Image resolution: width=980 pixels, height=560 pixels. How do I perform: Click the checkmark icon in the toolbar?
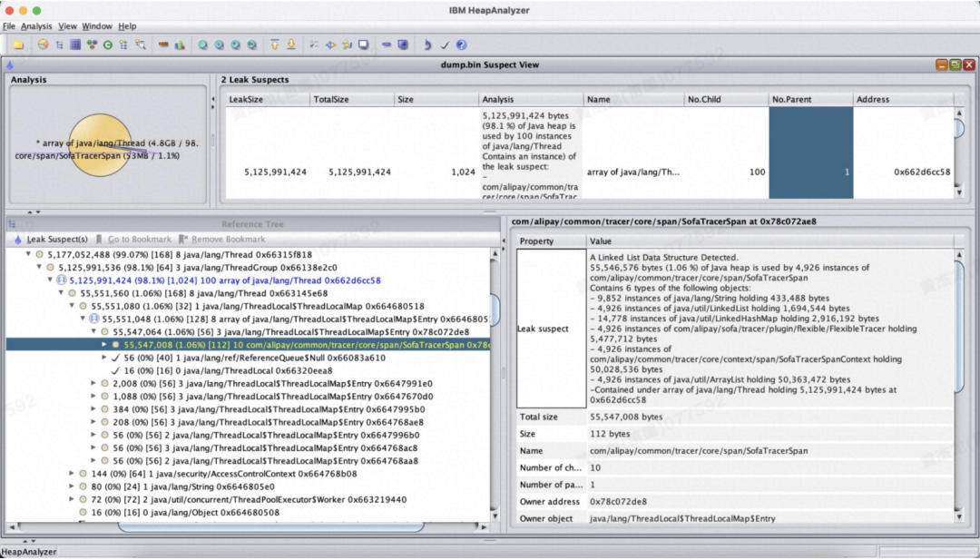445,44
